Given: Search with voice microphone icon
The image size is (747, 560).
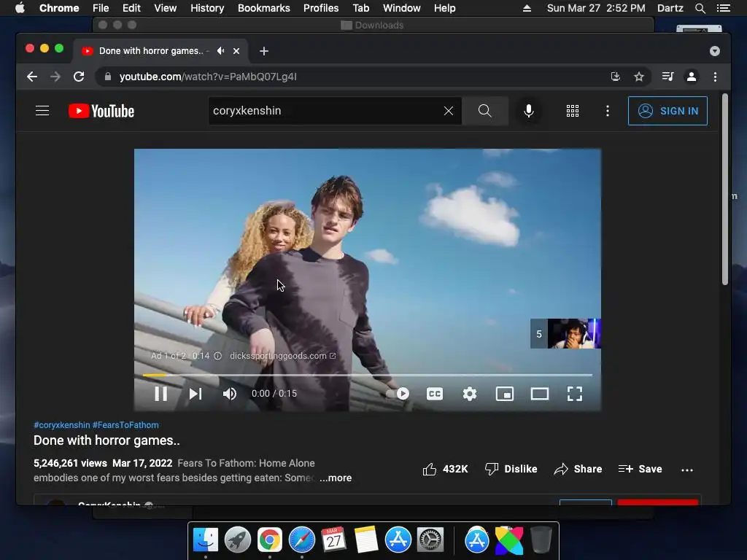Looking at the screenshot, I should 528,111.
